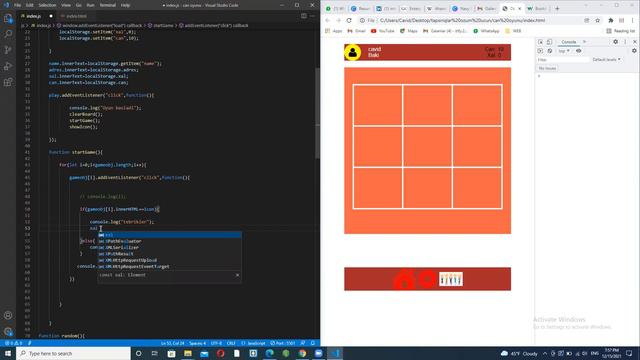Screen dimensions: 640x360
Task: Open Chrome from the Windows taskbar
Action: point(302,353)
